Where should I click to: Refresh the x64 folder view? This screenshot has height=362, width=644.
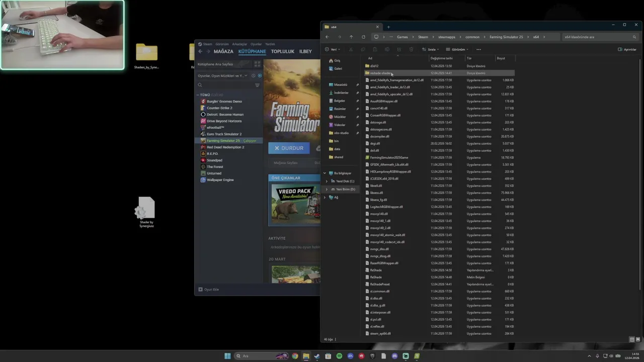pyautogui.click(x=363, y=37)
